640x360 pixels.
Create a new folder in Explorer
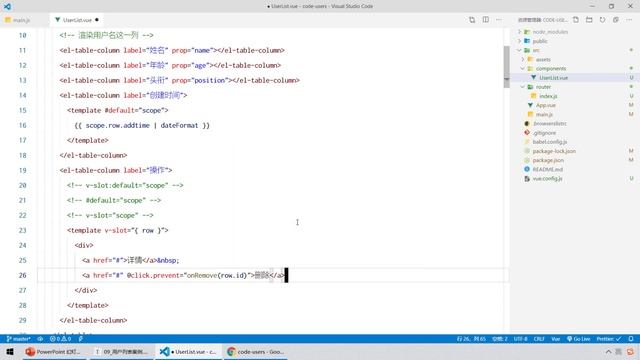(589, 20)
